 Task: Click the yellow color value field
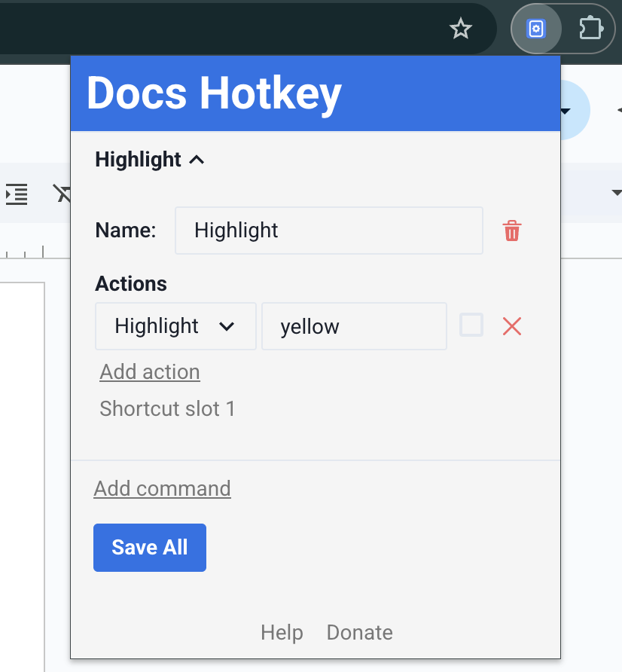point(354,326)
